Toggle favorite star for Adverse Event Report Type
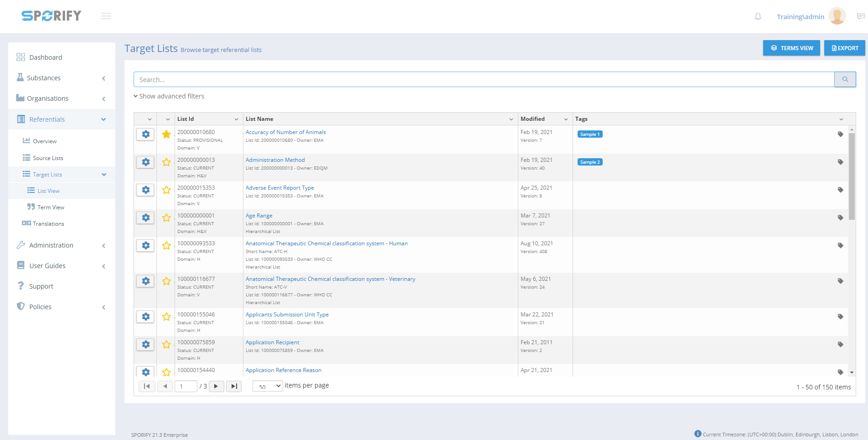The height and width of the screenshot is (440, 868). click(166, 190)
